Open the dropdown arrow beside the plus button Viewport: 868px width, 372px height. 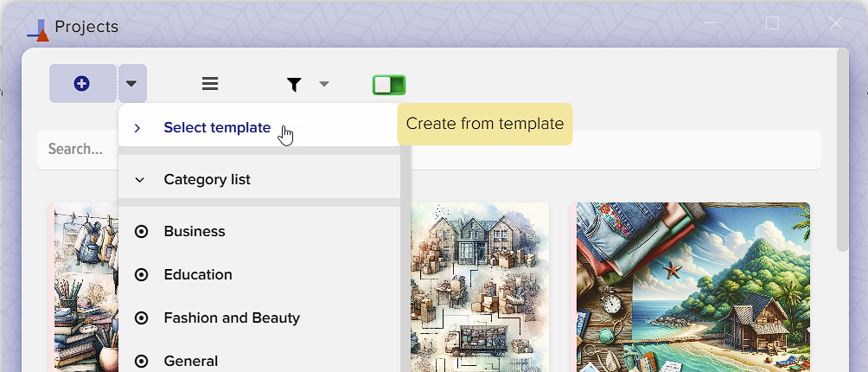click(x=131, y=84)
